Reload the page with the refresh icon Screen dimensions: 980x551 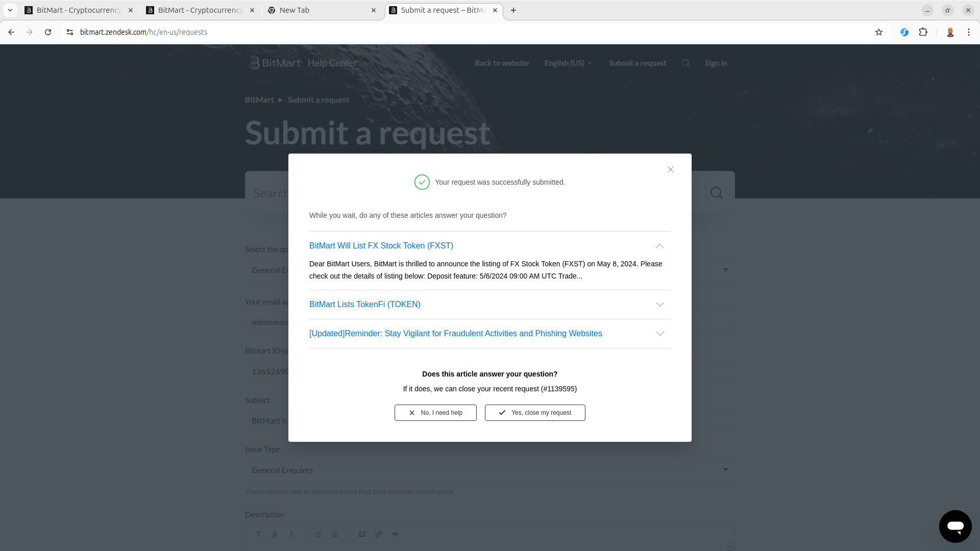pyautogui.click(x=48, y=32)
